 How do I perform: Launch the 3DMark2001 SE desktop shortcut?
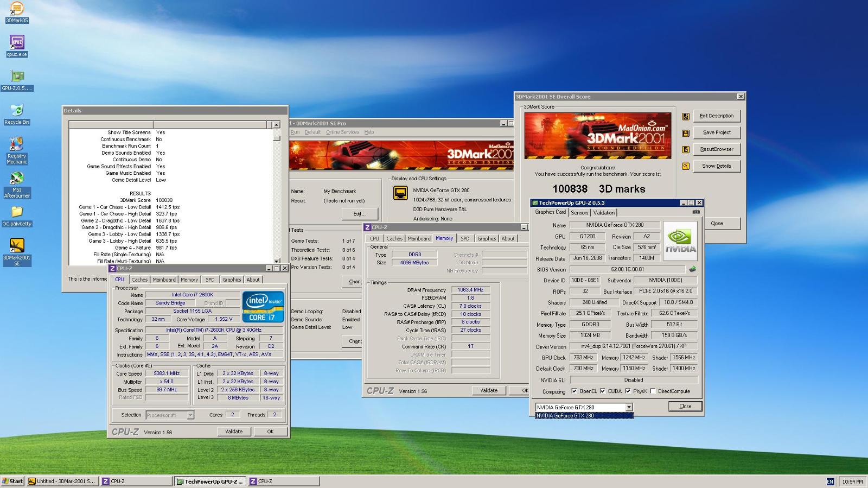coord(17,252)
